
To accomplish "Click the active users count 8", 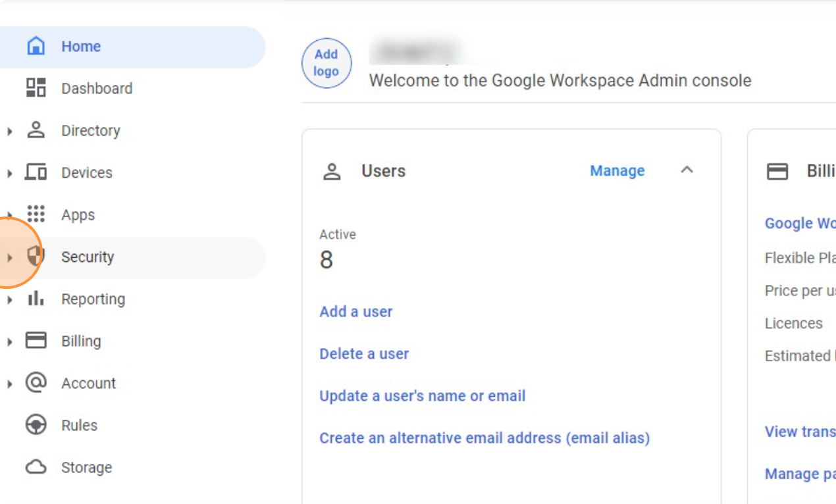I will coord(327,261).
